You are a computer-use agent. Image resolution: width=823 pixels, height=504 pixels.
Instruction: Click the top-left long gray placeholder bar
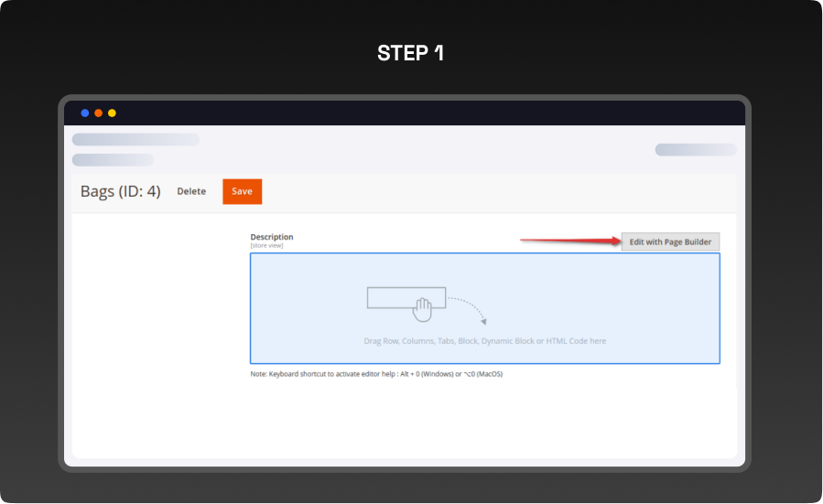(135, 140)
